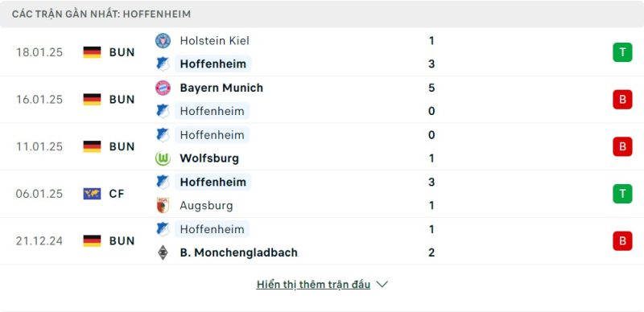Select the Bayern Munich team name
This screenshot has width=644, height=312.
pos(221,88)
